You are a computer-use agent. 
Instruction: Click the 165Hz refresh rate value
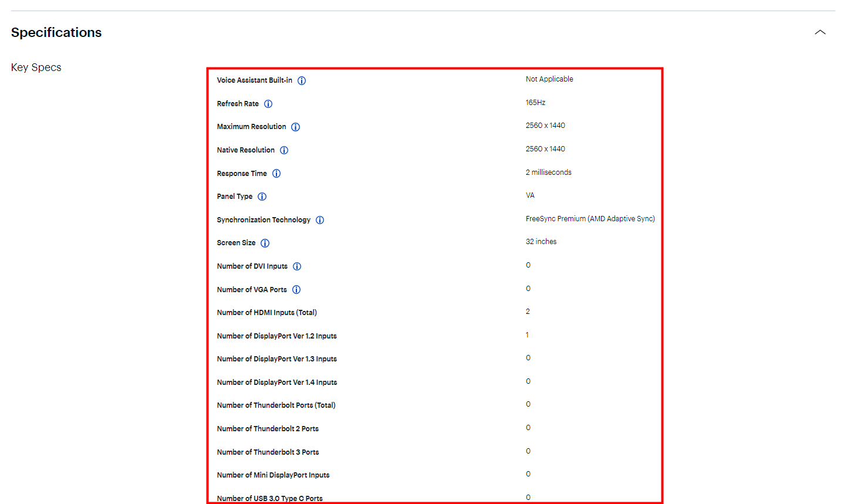(x=535, y=103)
